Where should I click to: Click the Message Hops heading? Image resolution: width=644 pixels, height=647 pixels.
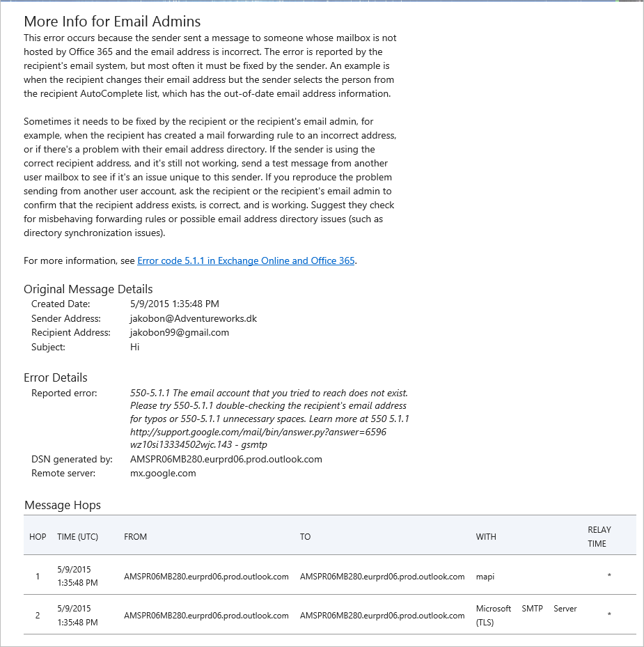click(63, 505)
